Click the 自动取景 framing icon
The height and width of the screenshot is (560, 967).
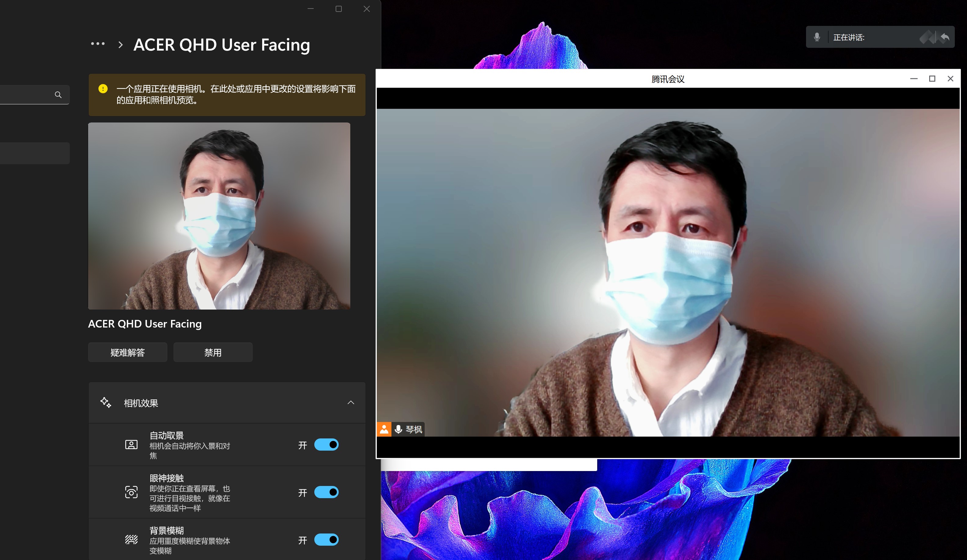(x=131, y=445)
